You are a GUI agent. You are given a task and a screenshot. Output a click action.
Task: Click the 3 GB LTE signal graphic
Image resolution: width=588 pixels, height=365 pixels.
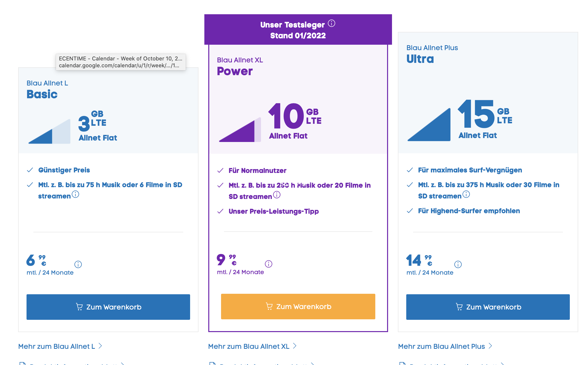click(x=49, y=131)
